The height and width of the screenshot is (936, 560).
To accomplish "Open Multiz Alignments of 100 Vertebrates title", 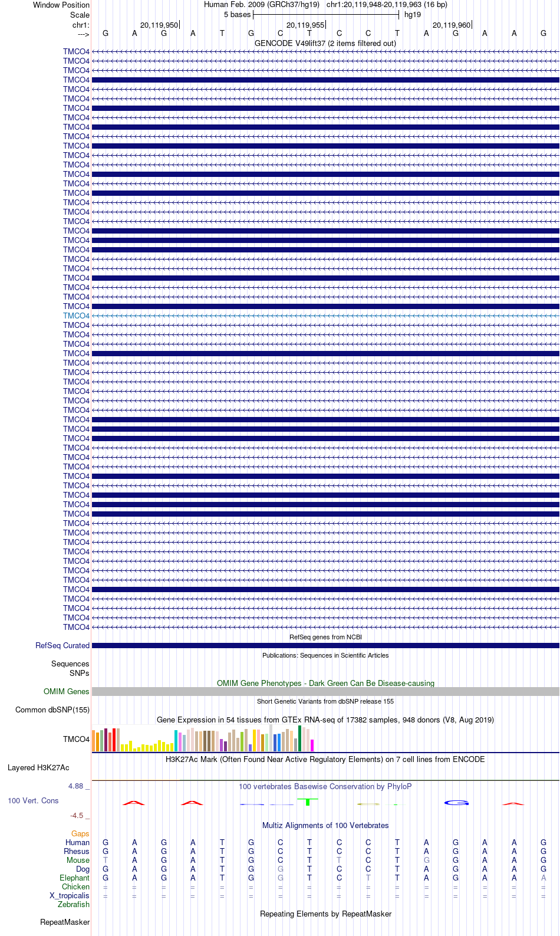I will point(325,825).
